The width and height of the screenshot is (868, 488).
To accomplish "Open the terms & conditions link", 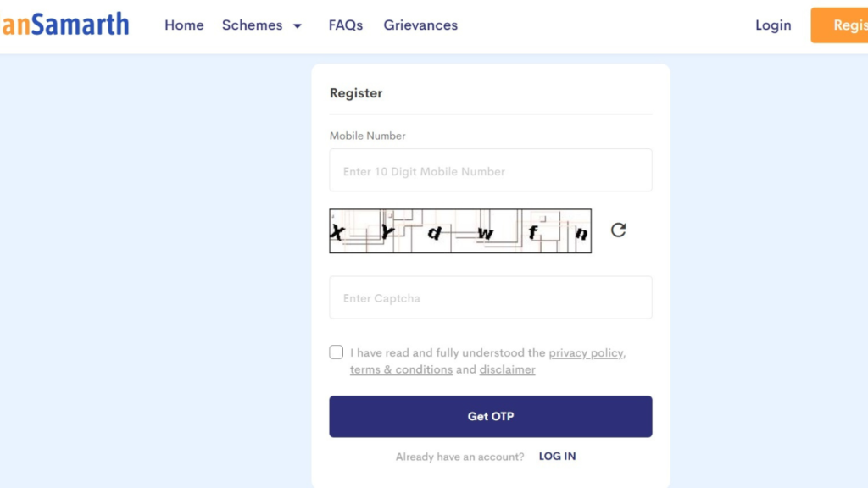I will click(401, 369).
